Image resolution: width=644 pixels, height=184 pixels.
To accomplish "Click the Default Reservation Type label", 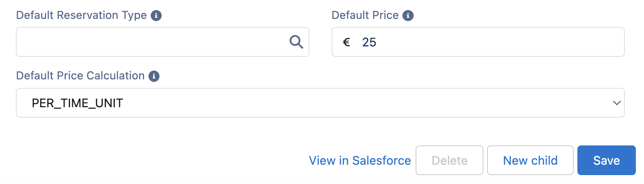I will [81, 15].
